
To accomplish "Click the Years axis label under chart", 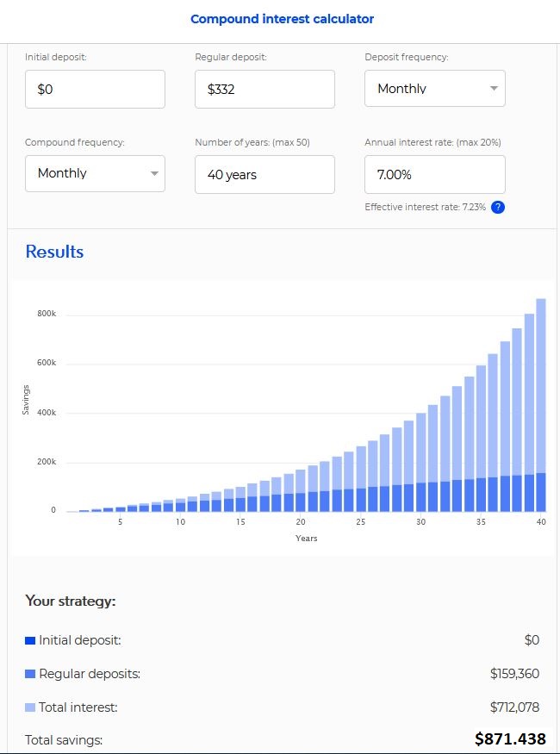I will [306, 539].
